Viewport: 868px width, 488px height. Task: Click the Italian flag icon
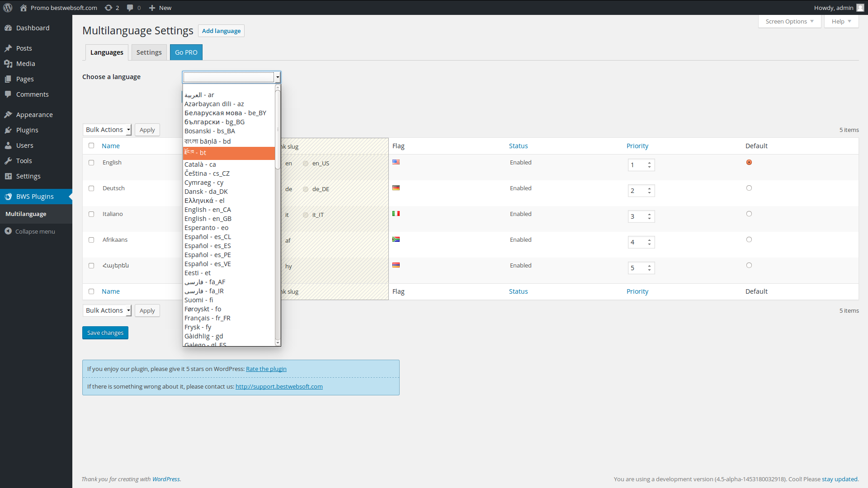tap(396, 214)
